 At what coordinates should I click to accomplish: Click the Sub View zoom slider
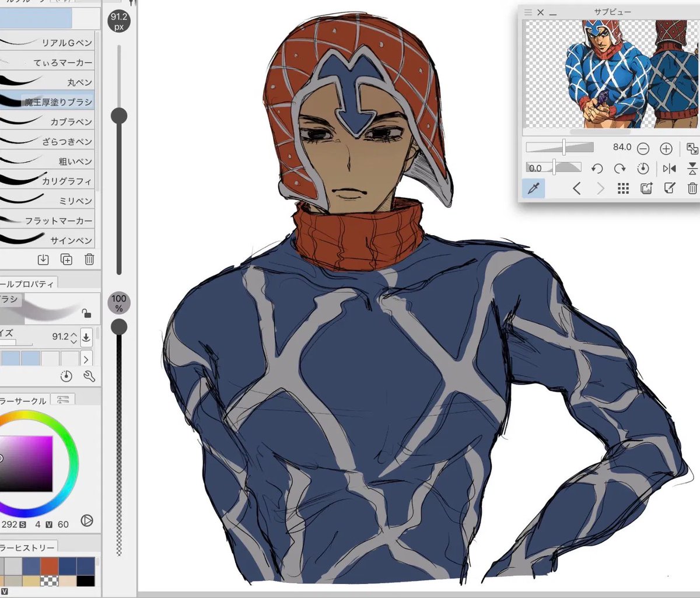pyautogui.click(x=559, y=148)
